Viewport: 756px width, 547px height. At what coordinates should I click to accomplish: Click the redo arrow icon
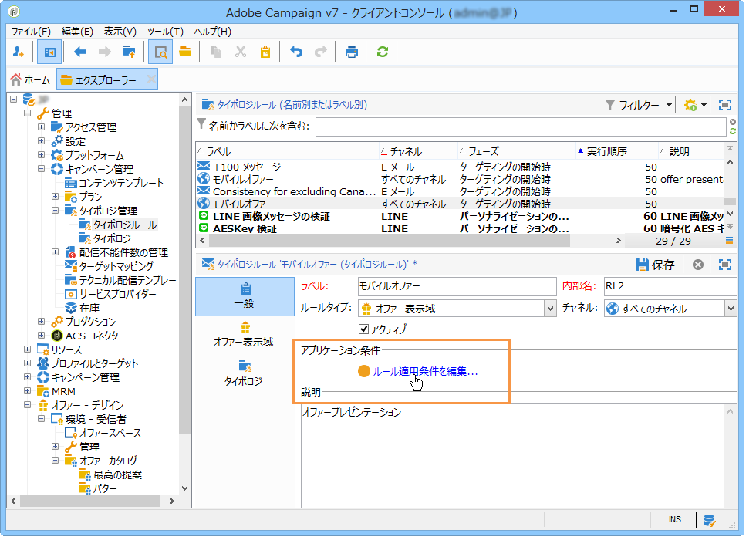321,52
